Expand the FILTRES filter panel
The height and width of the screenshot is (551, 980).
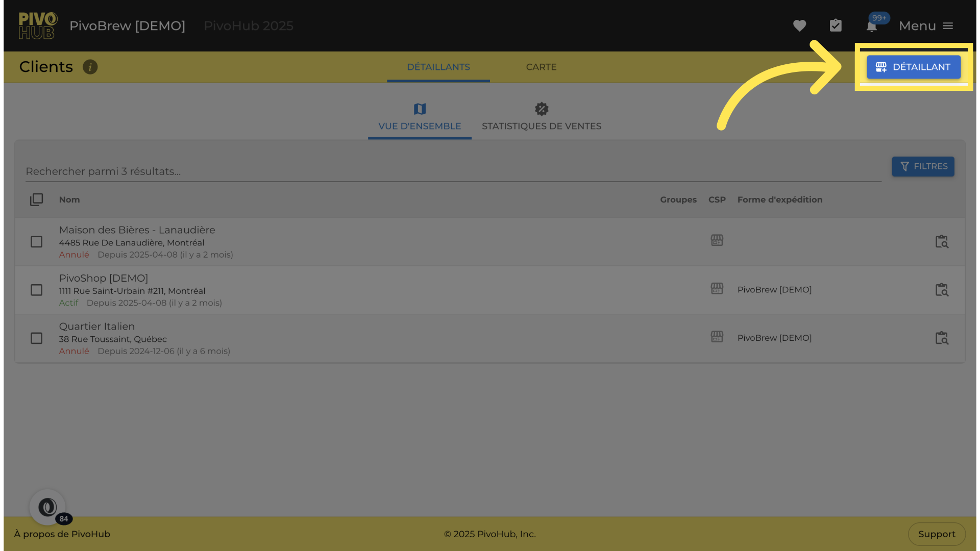pyautogui.click(x=923, y=166)
